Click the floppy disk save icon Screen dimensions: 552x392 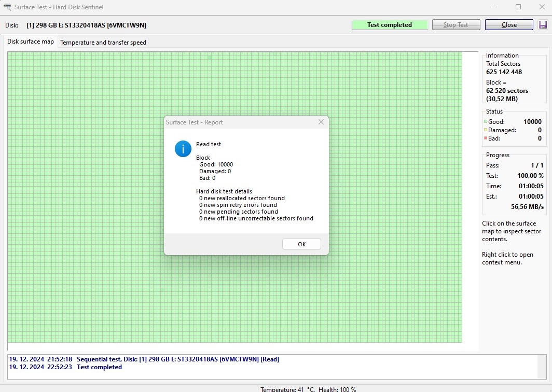(x=543, y=25)
